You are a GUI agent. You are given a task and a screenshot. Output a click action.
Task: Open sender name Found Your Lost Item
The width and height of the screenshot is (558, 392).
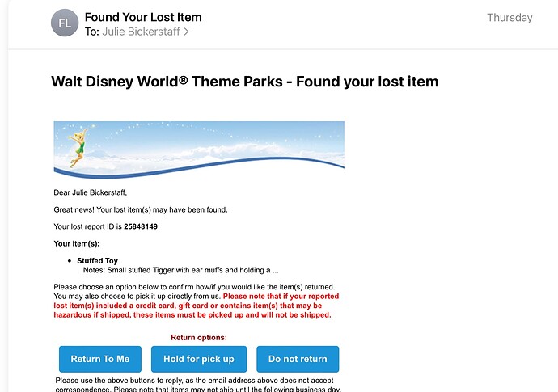pos(143,17)
